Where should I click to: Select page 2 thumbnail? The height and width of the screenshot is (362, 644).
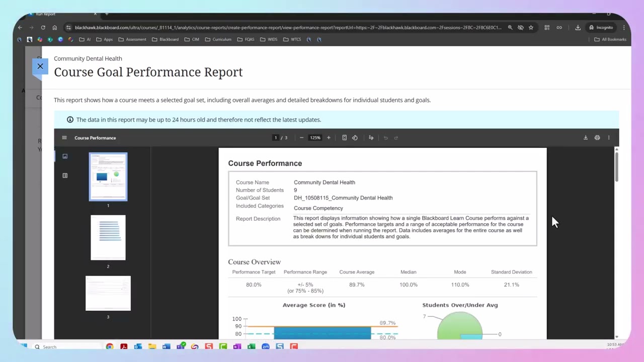point(108,237)
